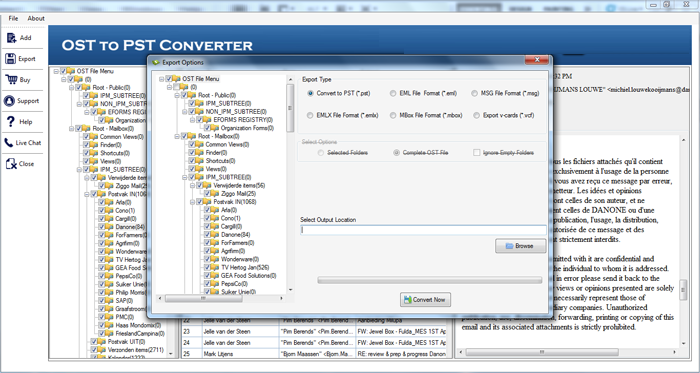700x373 pixels.
Task: Select EML File Format (*.eml) option
Action: click(x=393, y=93)
